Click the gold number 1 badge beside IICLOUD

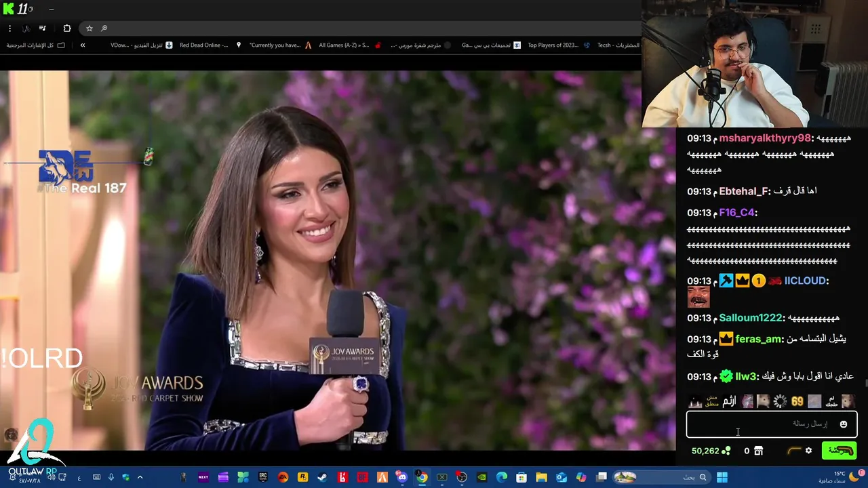coord(758,281)
